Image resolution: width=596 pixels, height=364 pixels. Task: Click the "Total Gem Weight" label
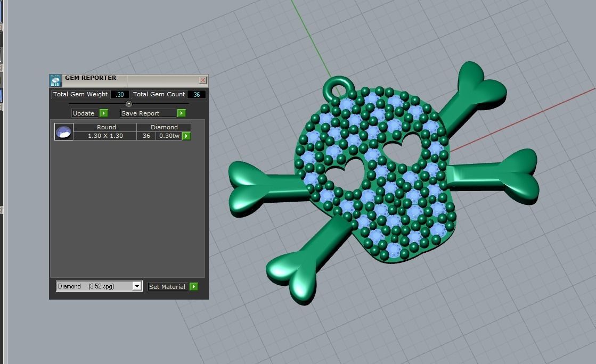pyautogui.click(x=80, y=94)
